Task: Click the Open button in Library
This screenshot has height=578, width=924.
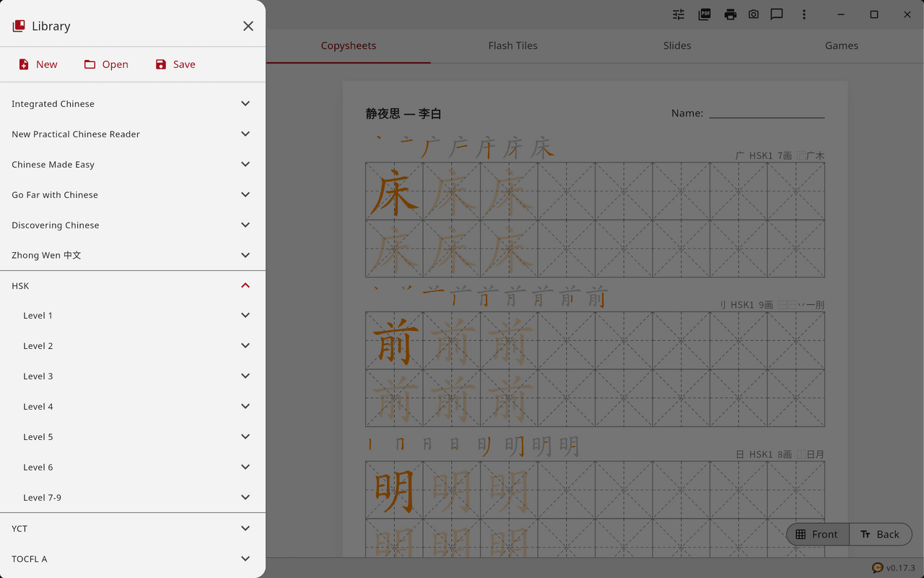Action: point(106,64)
